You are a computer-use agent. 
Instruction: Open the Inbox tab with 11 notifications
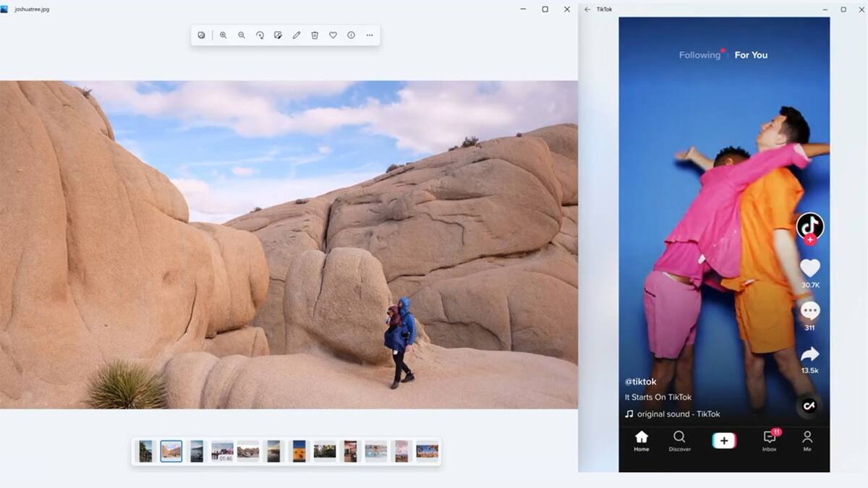[x=770, y=441]
